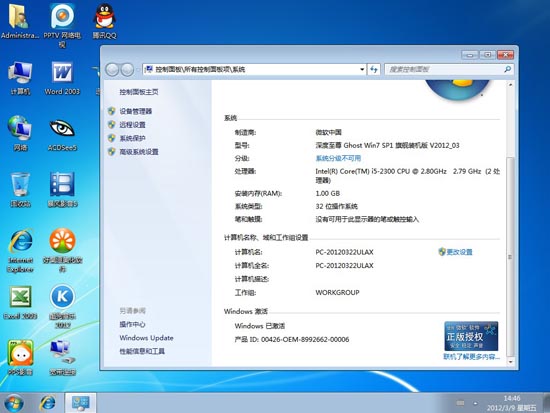550x413 pixels.
Task: Click the Forward navigation arrow button
Action: pos(127,69)
